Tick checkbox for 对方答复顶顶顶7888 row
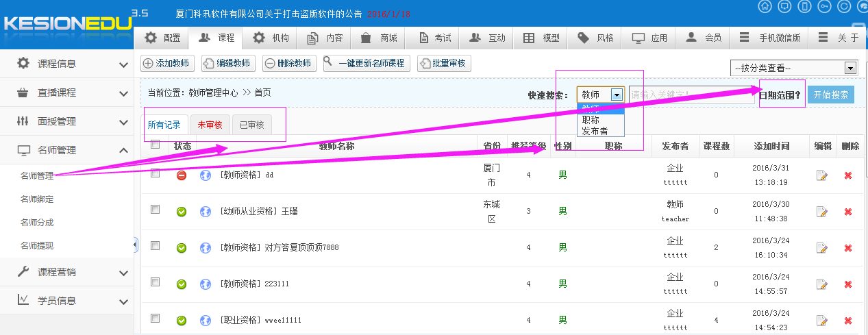The image size is (868, 335). pos(155,245)
